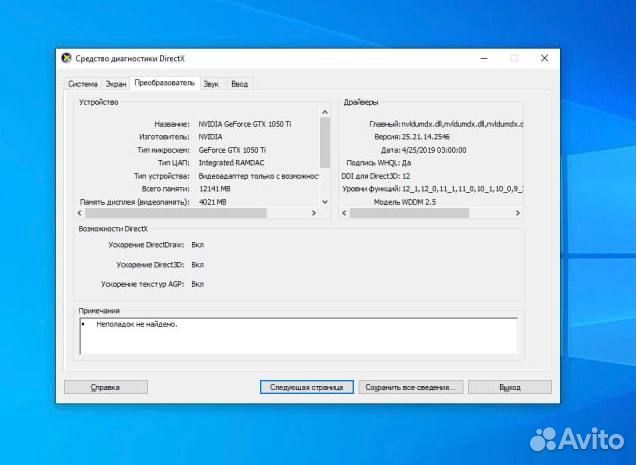The height and width of the screenshot is (465, 636).
Task: Click up arrow of Устройство vertical scrollbar
Action: tap(325, 112)
